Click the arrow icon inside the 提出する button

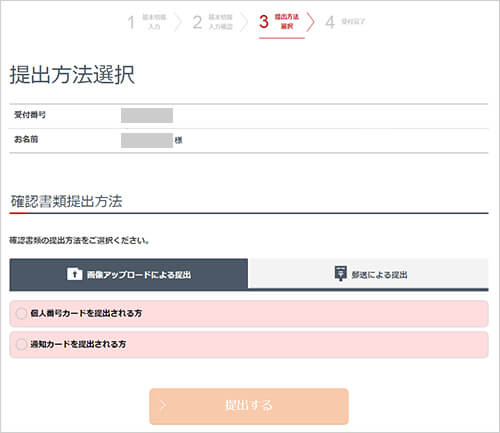tap(163, 405)
